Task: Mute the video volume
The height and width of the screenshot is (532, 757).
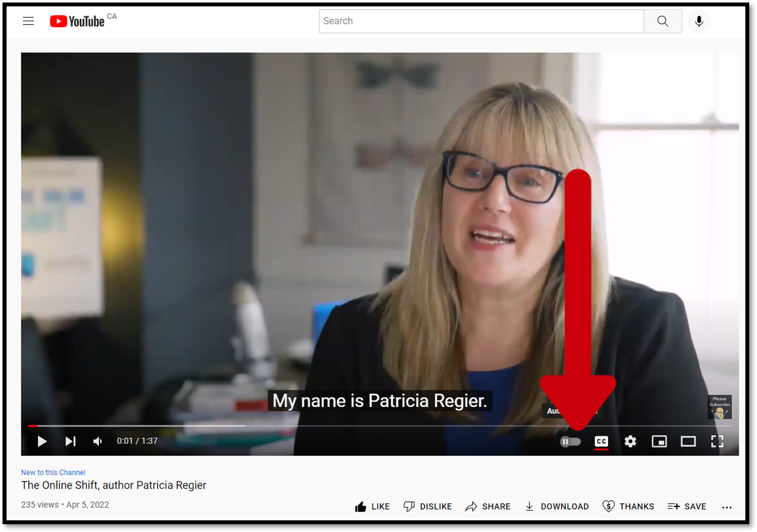Action: 98,441
